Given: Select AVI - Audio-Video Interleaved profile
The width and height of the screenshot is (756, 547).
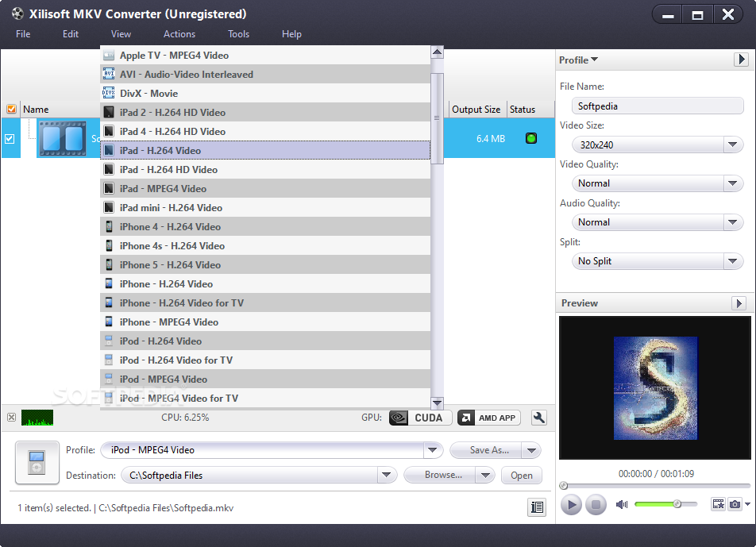Looking at the screenshot, I should [x=265, y=74].
